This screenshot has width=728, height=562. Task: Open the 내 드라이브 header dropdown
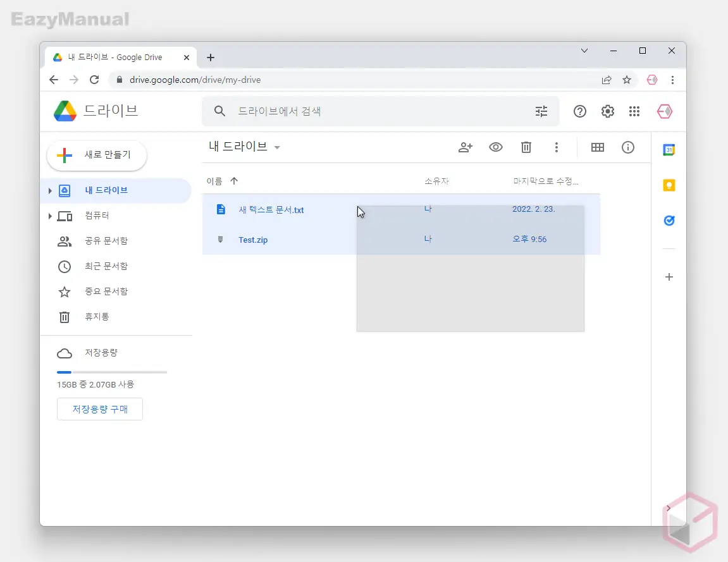[277, 147]
